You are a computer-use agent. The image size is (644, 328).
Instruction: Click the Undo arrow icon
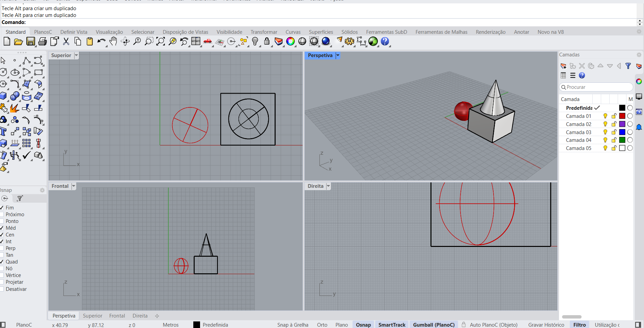[x=101, y=42]
